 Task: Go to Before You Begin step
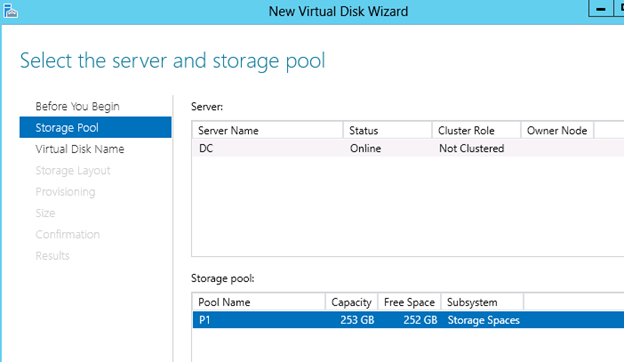point(77,106)
